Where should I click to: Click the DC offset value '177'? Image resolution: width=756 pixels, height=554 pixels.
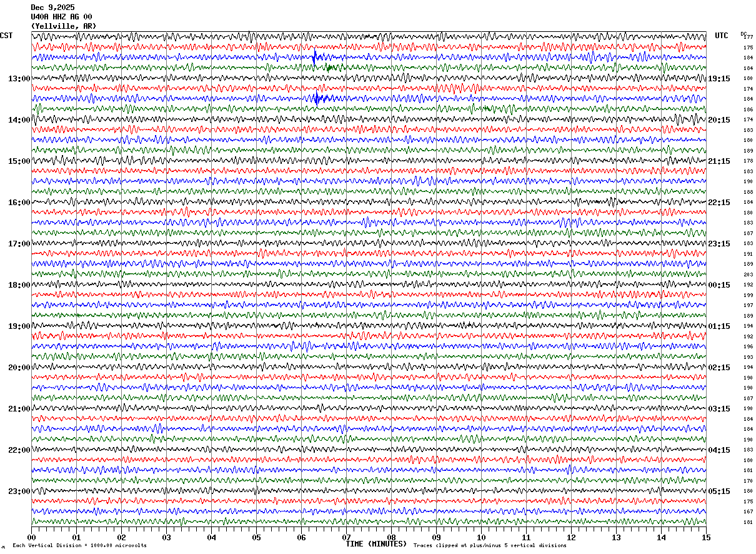[x=748, y=38]
